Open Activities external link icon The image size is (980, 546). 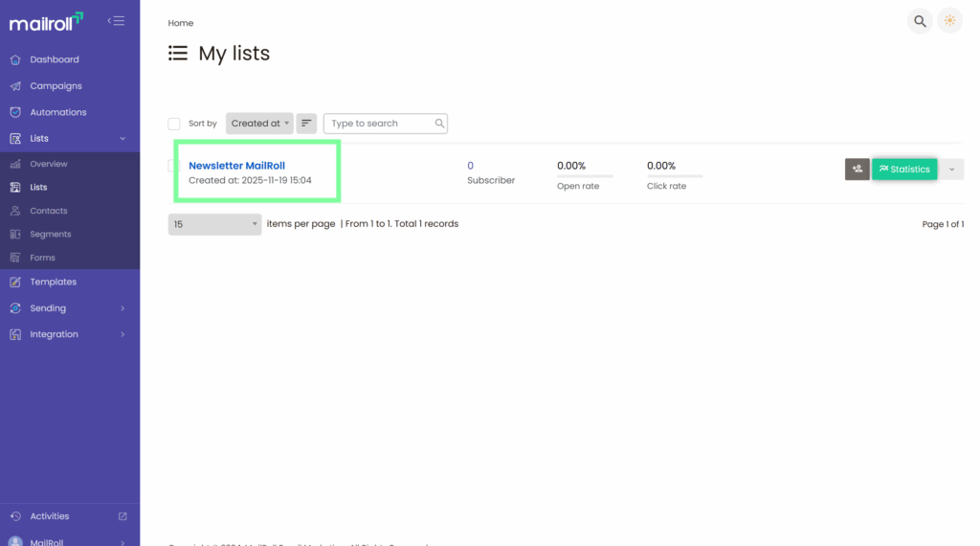point(122,516)
